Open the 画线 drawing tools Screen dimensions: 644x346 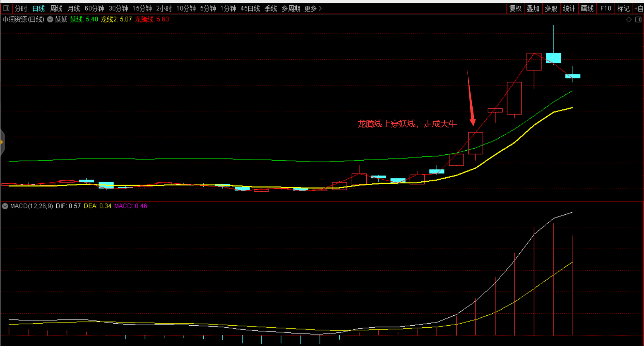587,8
